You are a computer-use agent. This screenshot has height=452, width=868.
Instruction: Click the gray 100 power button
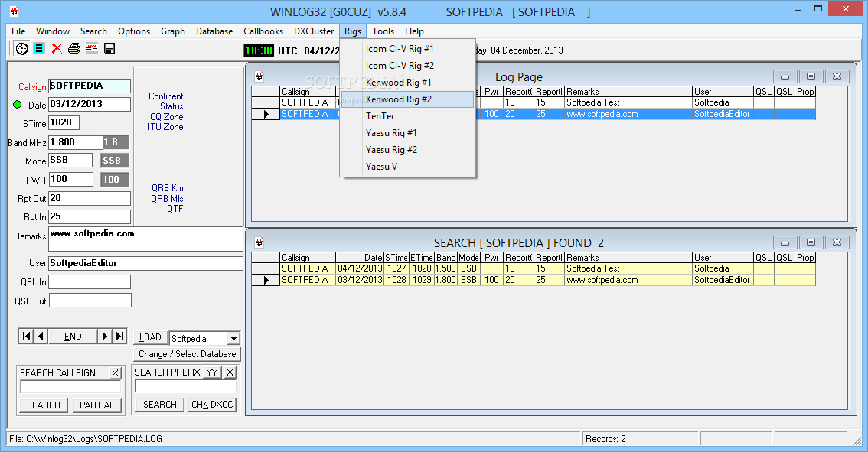(115, 179)
